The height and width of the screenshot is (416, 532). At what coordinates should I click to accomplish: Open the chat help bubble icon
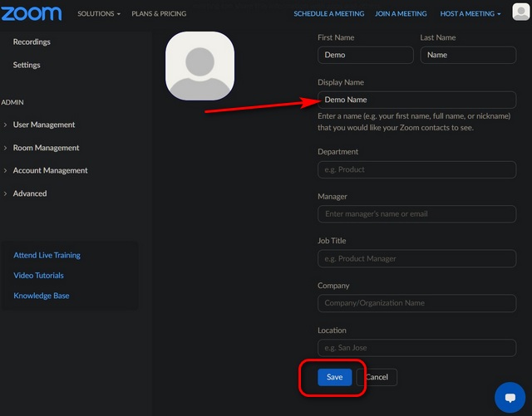point(510,398)
